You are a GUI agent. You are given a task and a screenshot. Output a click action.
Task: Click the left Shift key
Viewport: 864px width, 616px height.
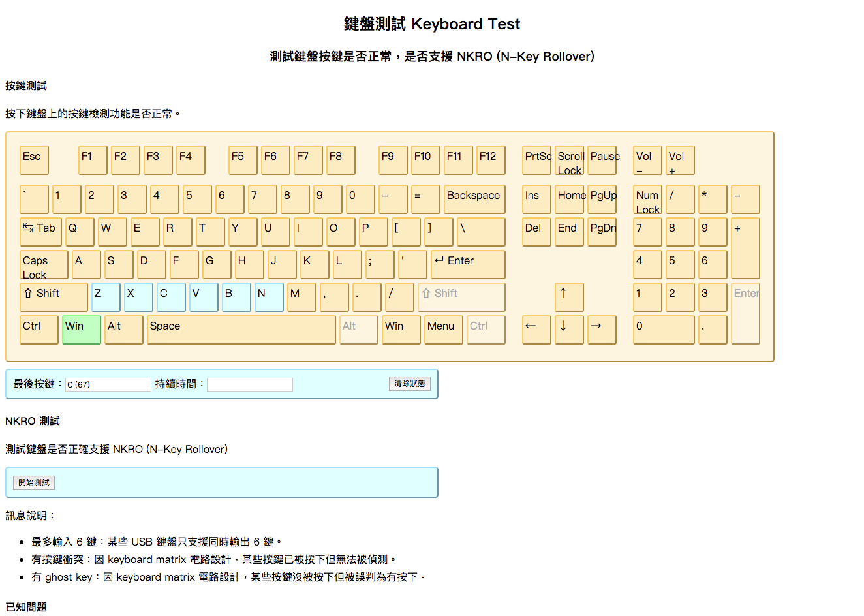tap(54, 297)
